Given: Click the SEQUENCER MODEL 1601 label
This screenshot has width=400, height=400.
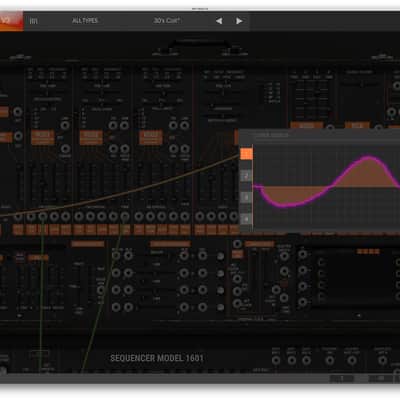Looking at the screenshot, I should tap(157, 358).
